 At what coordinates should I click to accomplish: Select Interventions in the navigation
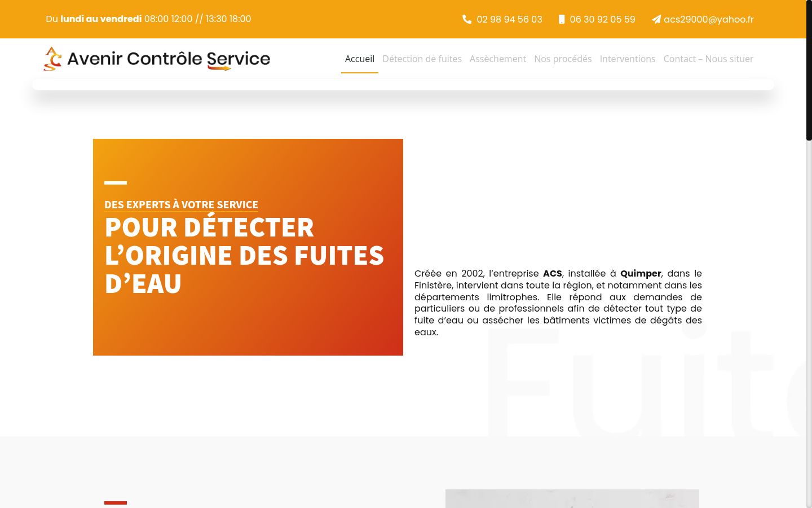point(628,59)
